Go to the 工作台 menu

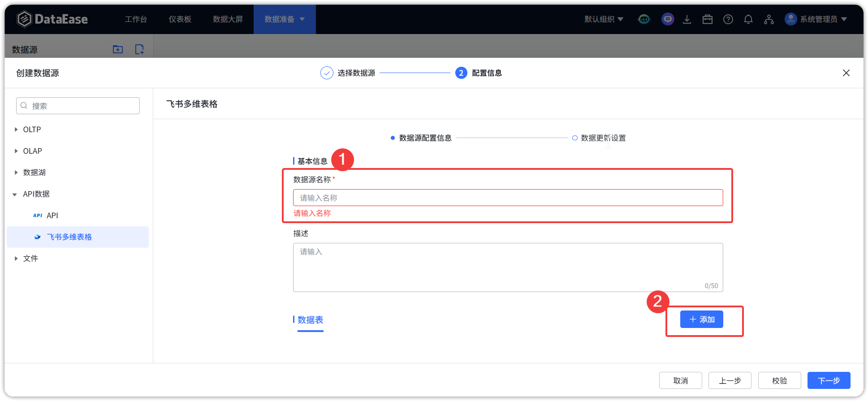[136, 19]
